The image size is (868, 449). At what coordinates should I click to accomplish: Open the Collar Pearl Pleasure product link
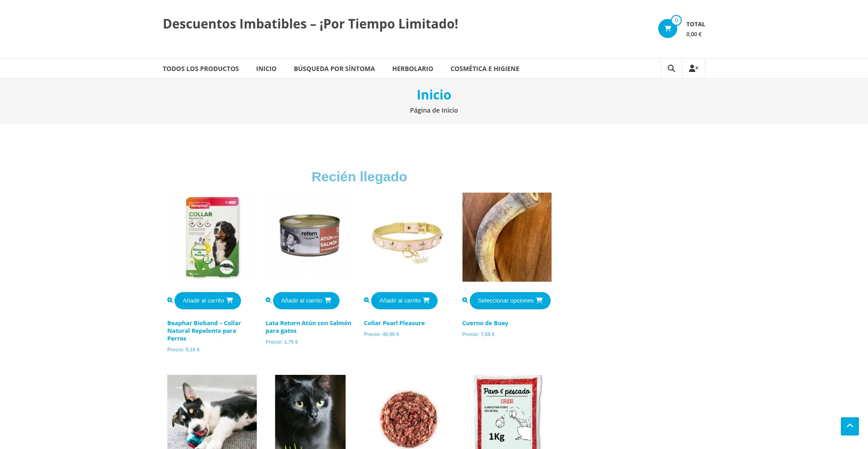[x=394, y=323]
